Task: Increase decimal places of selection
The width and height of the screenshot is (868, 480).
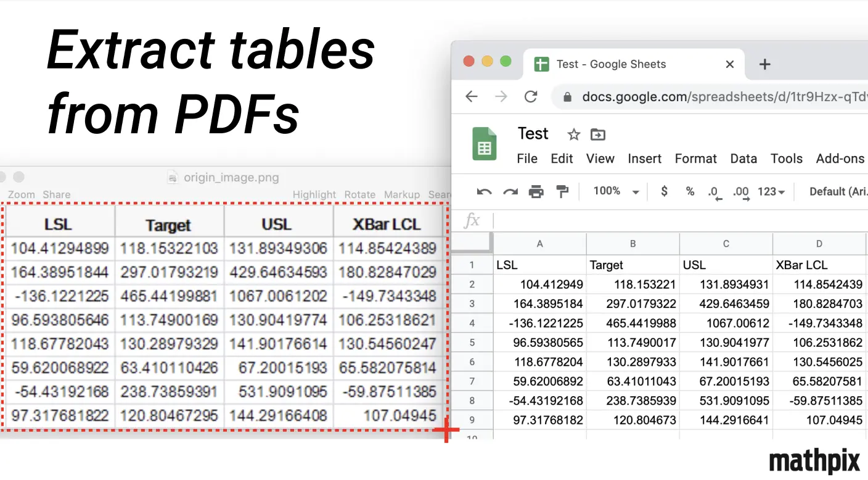Action: tap(740, 191)
